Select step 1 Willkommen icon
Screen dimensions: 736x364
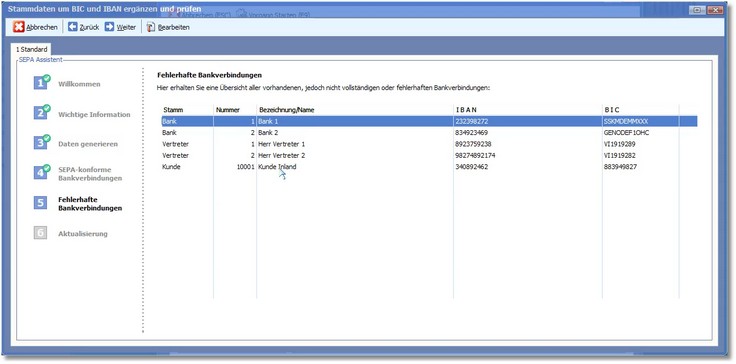41,83
